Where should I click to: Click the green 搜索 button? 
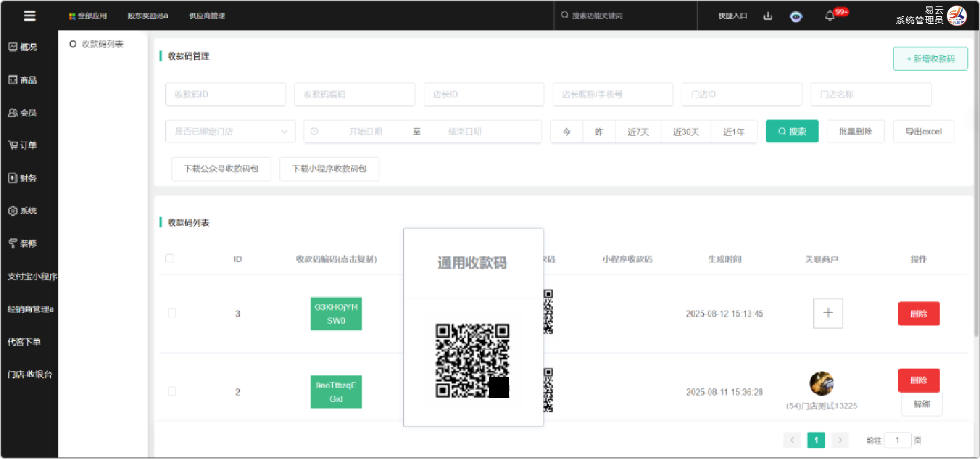point(792,131)
